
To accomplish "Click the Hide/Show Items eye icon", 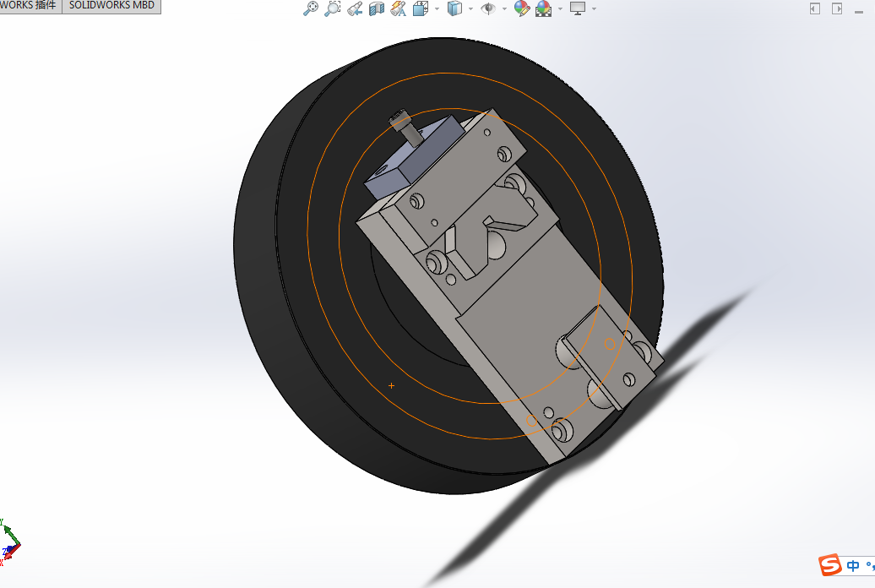I will click(488, 8).
